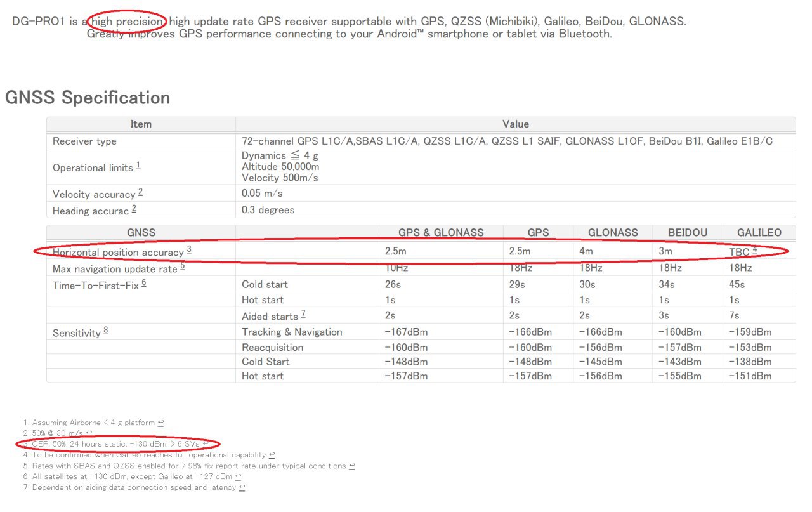Click the 'BEIDOU' column header
Screen dimensions: 812x512
click(x=688, y=233)
